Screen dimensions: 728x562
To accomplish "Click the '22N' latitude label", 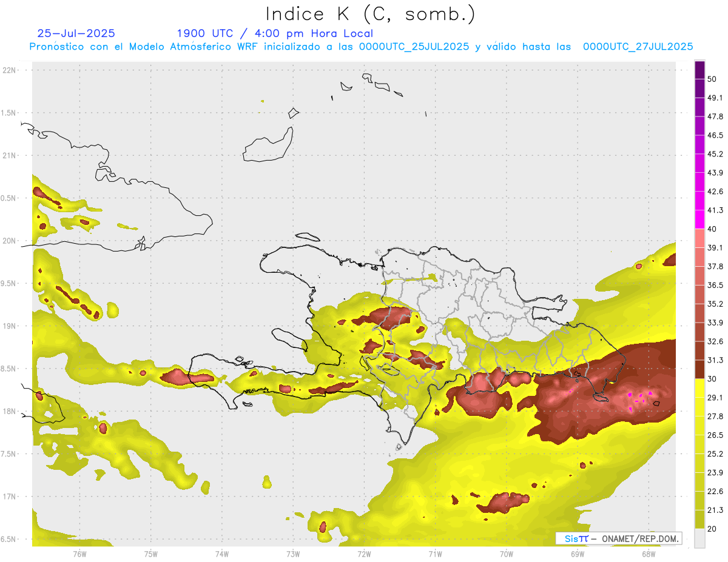I will pos(9,70).
